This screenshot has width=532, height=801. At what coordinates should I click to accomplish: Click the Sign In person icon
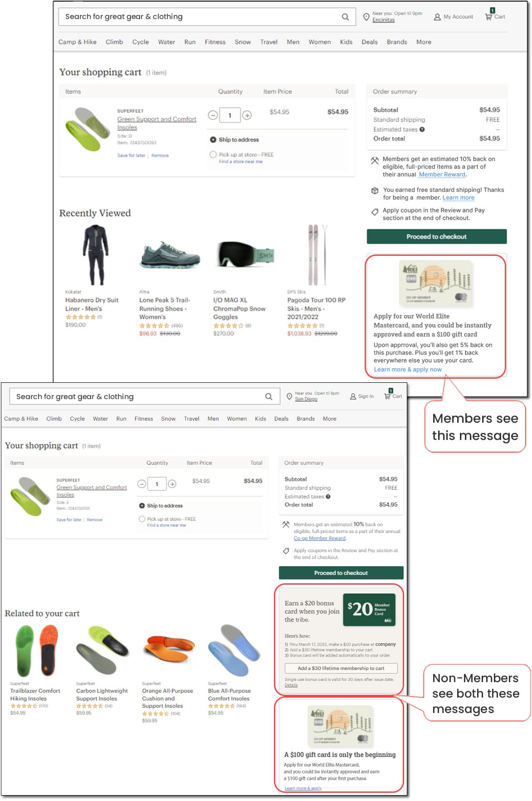(x=353, y=396)
